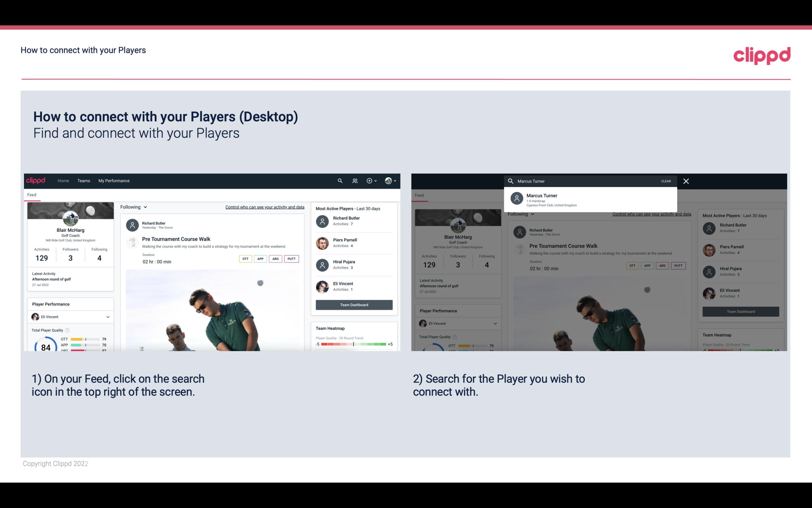Click the close X icon on search overlay
This screenshot has width=812, height=508.
pyautogui.click(x=686, y=181)
